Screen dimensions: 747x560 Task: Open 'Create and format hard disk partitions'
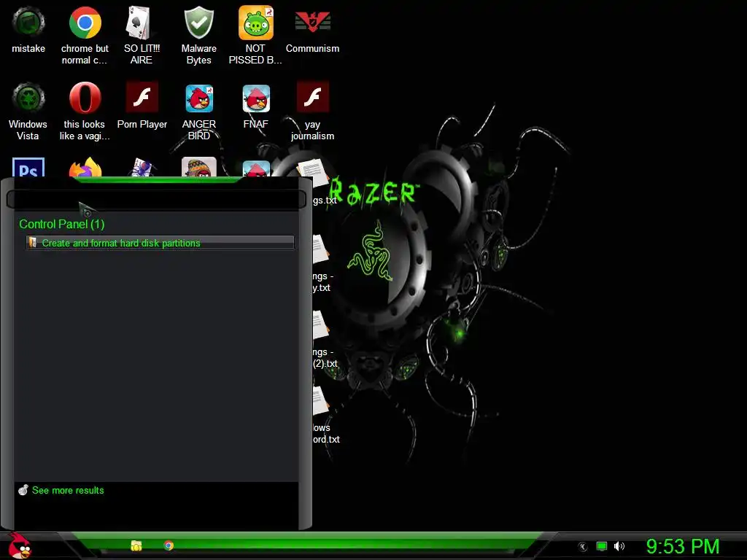(160, 243)
